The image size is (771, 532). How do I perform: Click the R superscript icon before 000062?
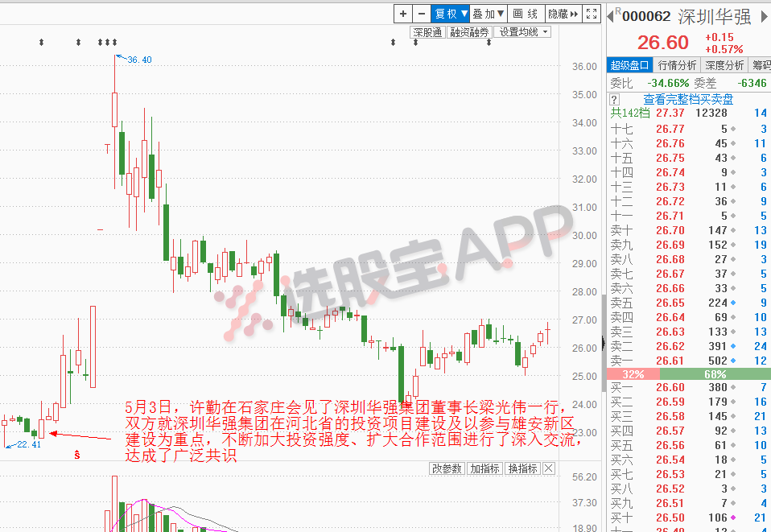618,10
